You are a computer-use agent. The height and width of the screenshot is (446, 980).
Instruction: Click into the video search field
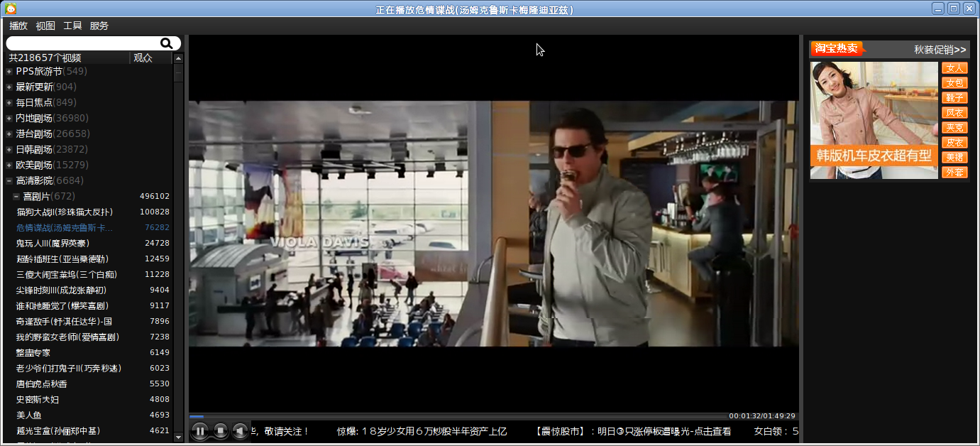tap(82, 43)
